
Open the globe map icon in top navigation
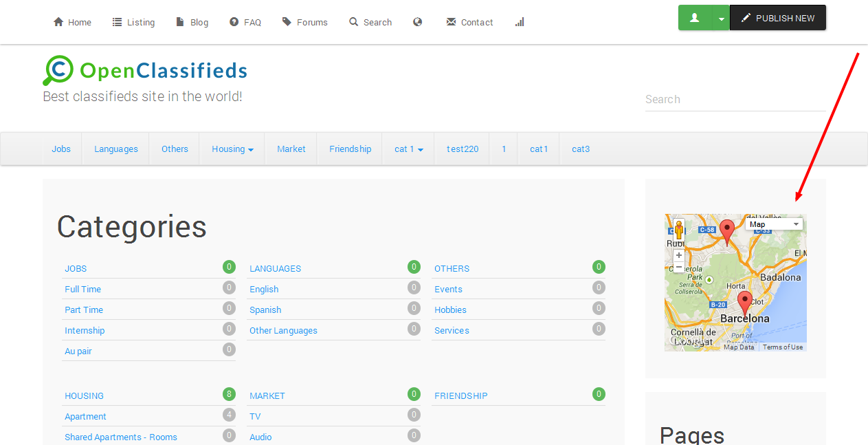click(x=417, y=22)
